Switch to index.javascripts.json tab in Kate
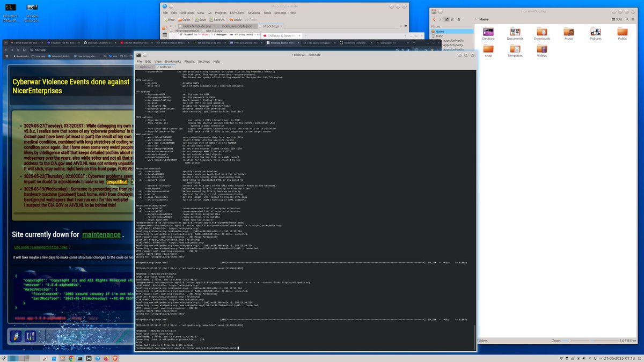The height and width of the screenshot is (362, 644). (237, 26)
